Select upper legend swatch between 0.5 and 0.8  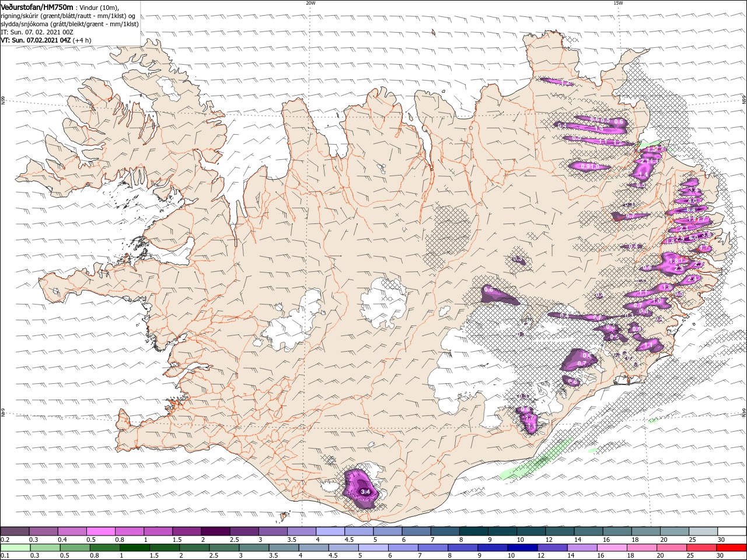100,531
